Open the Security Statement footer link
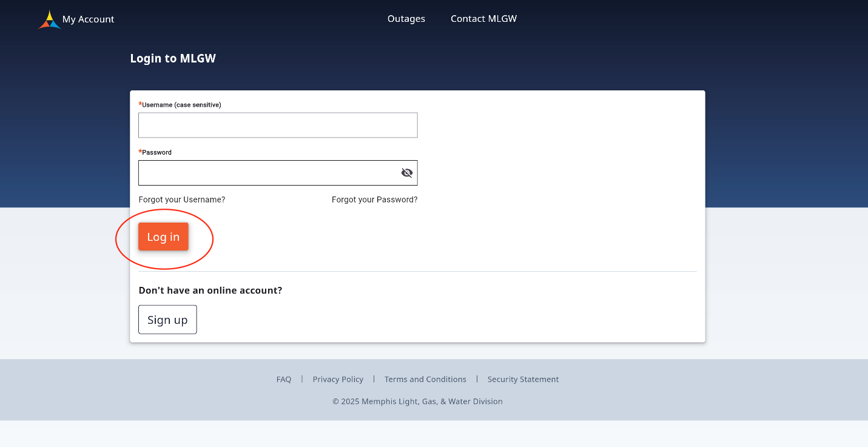The image size is (868, 447). tap(523, 380)
